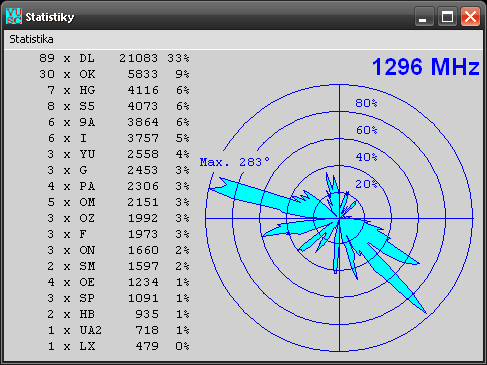Open the Statistika menu
The image size is (487, 365).
[x=31, y=39]
